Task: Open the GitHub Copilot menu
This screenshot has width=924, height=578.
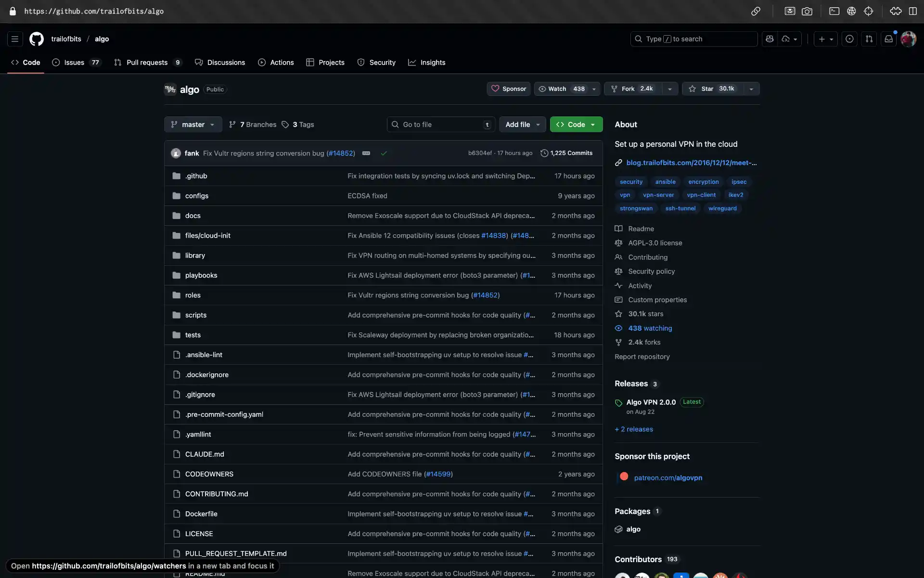Action: [x=770, y=39]
